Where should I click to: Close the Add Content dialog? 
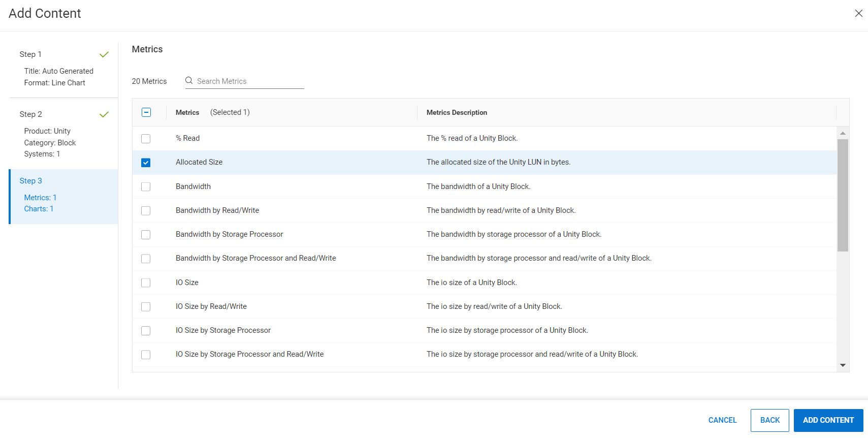[858, 13]
